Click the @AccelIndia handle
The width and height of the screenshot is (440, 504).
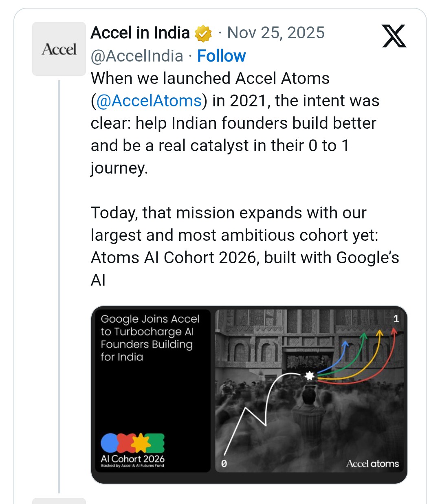coord(137,56)
